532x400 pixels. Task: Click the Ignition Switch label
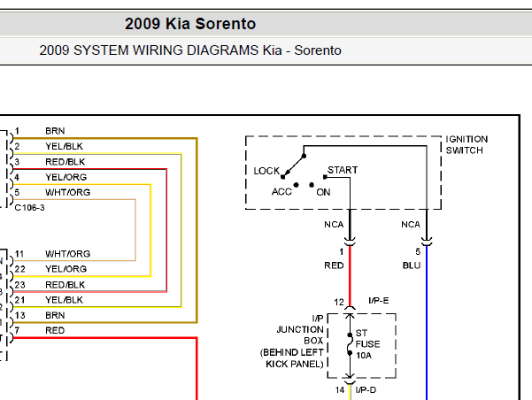click(x=466, y=144)
